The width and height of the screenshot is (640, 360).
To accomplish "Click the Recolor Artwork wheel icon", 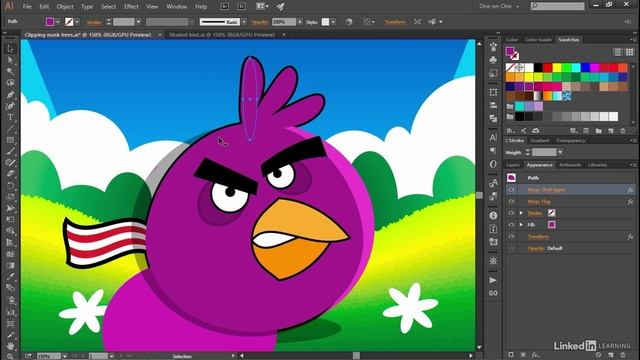I will pos(349,22).
